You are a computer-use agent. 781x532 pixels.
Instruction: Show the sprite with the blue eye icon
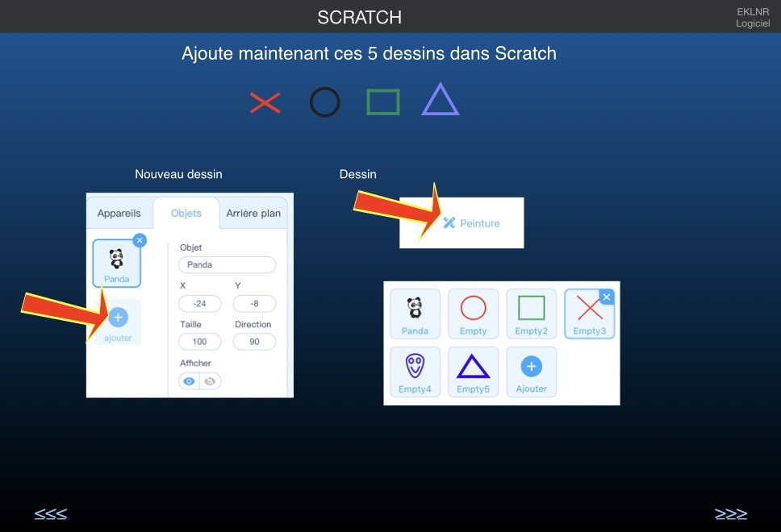pos(189,381)
